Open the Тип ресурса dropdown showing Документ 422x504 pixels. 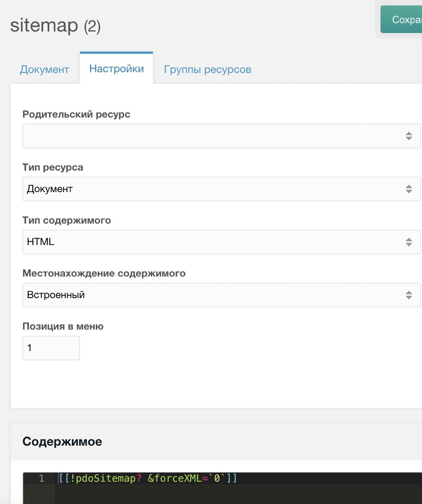click(222, 189)
